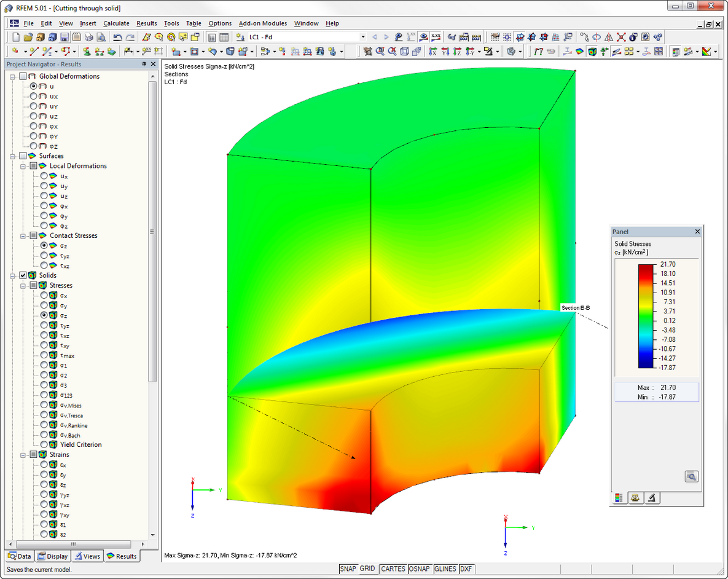
Task: Click the red cross delete icon
Action: point(620,37)
